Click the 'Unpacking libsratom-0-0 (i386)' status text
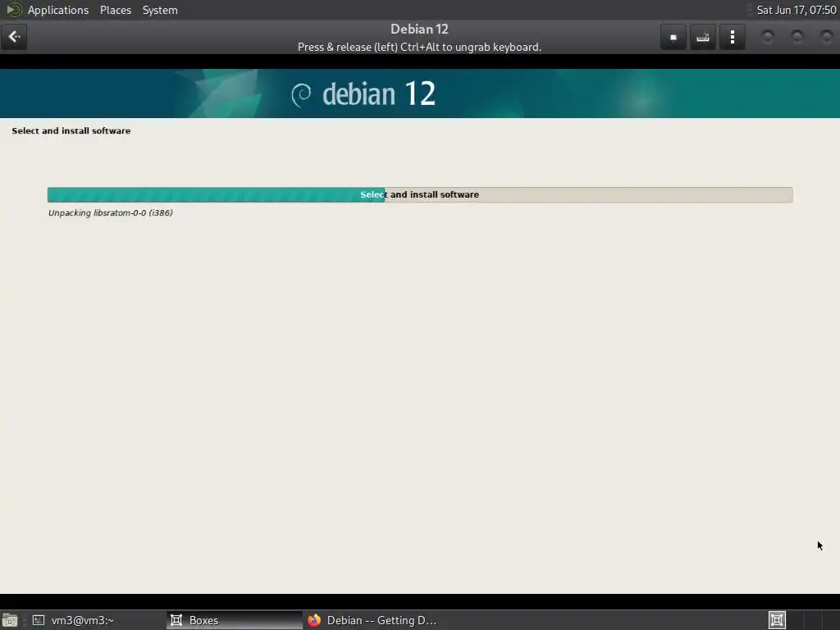Image resolution: width=840 pixels, height=630 pixels. (x=111, y=212)
